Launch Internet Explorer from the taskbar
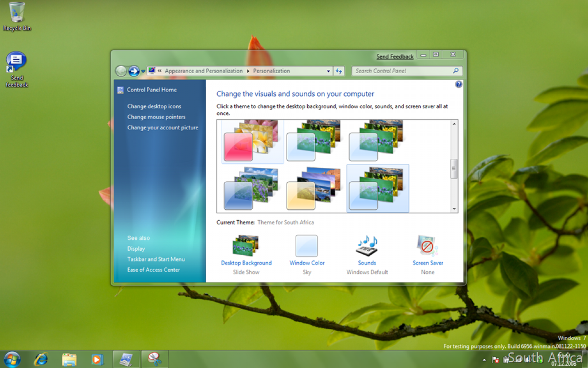Viewport: 588px width, 368px height. 41,359
